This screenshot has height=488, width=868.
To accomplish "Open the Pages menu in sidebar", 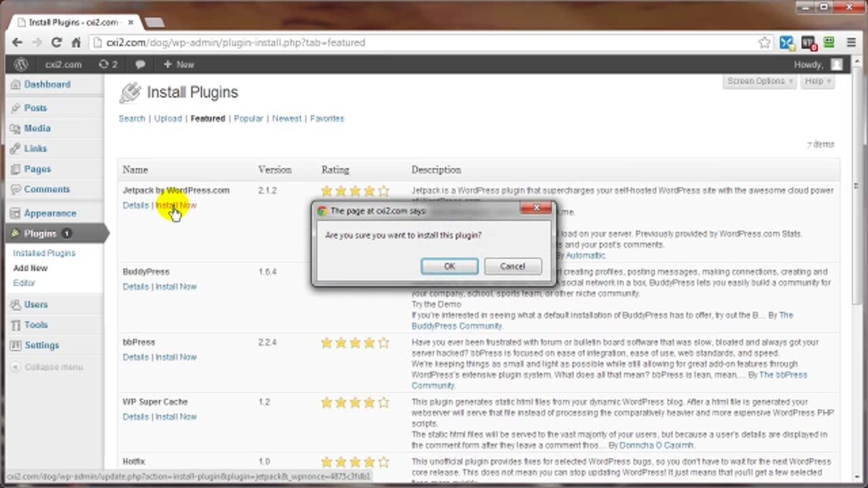I will click(x=37, y=169).
